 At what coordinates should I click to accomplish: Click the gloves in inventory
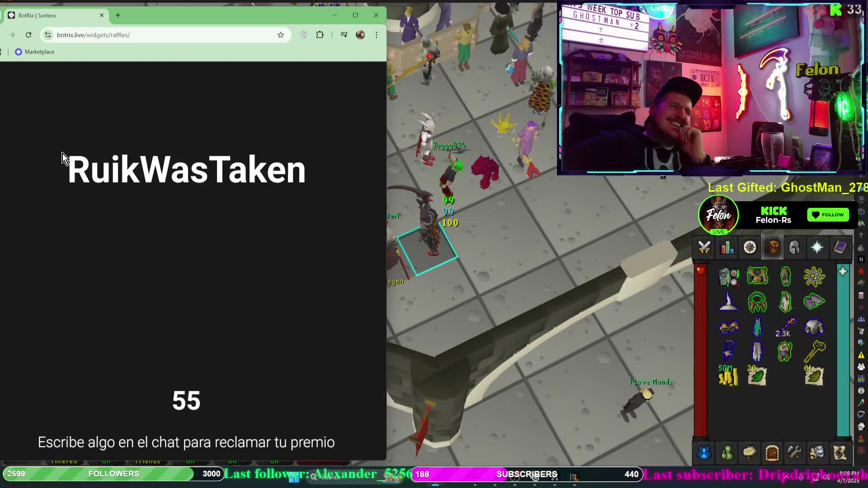729,327
